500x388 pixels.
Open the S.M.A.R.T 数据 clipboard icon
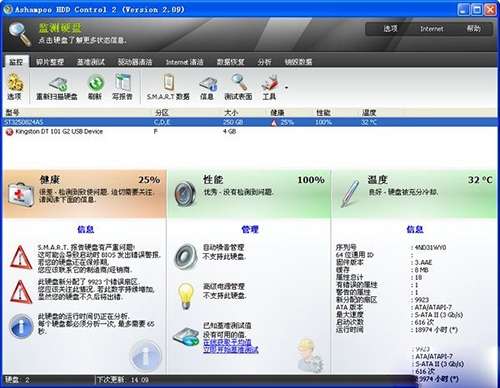[x=169, y=83]
